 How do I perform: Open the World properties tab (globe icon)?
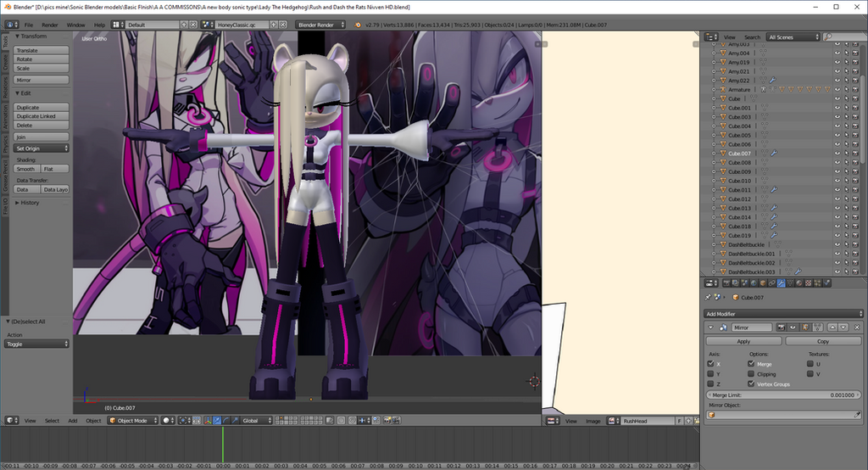click(x=754, y=283)
